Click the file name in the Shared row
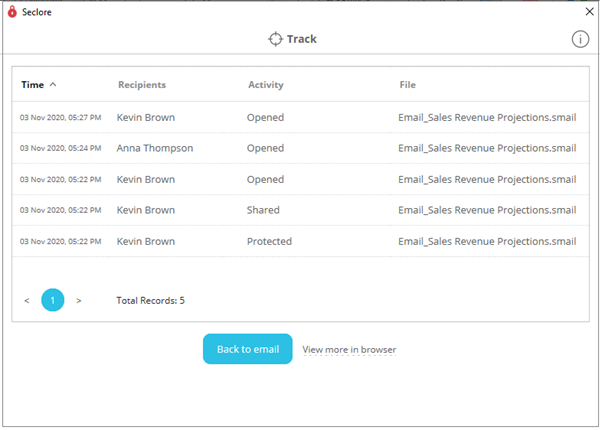Screen dimensions: 602x430 coord(487,210)
